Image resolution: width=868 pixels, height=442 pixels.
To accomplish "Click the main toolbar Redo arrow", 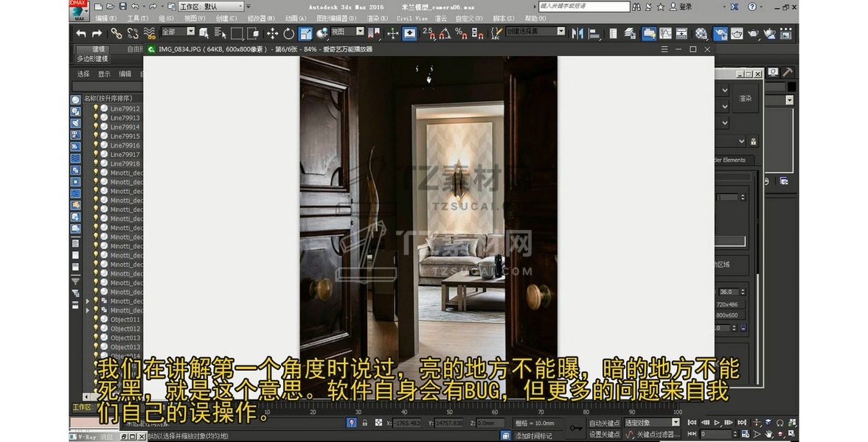I will [x=97, y=34].
